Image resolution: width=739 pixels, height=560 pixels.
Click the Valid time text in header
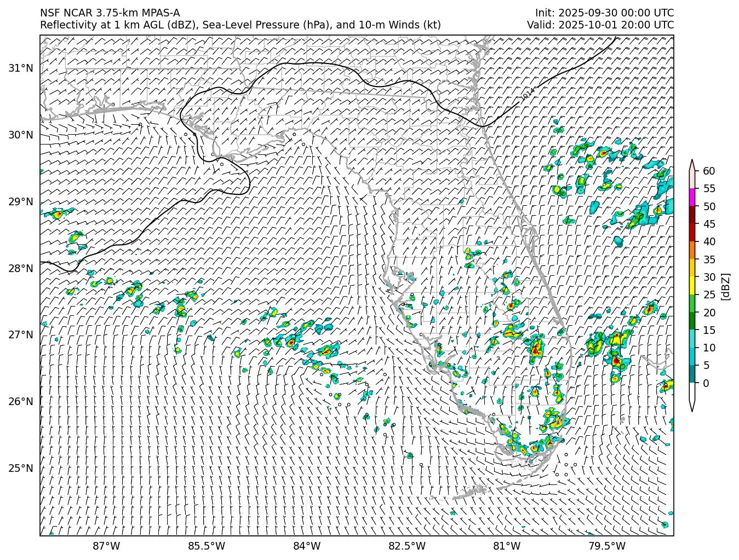(600, 25)
